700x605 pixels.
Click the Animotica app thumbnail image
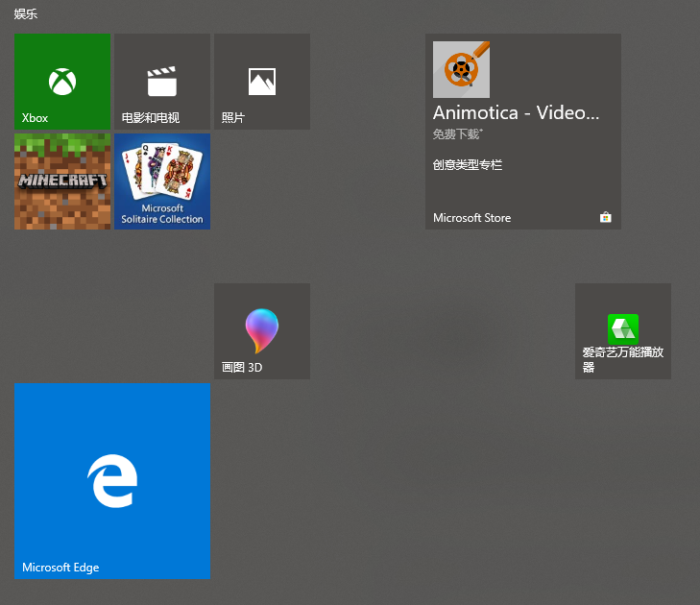461,70
